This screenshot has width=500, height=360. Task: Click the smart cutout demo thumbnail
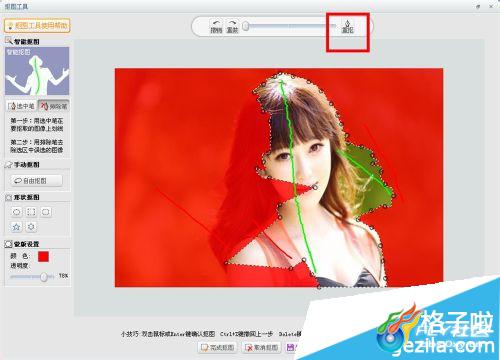click(37, 71)
